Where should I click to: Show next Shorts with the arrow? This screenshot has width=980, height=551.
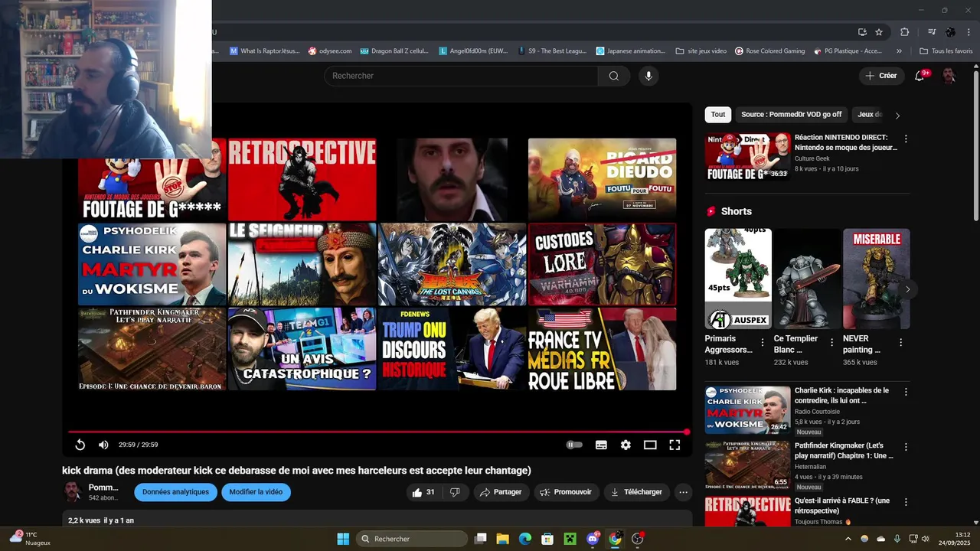(907, 289)
